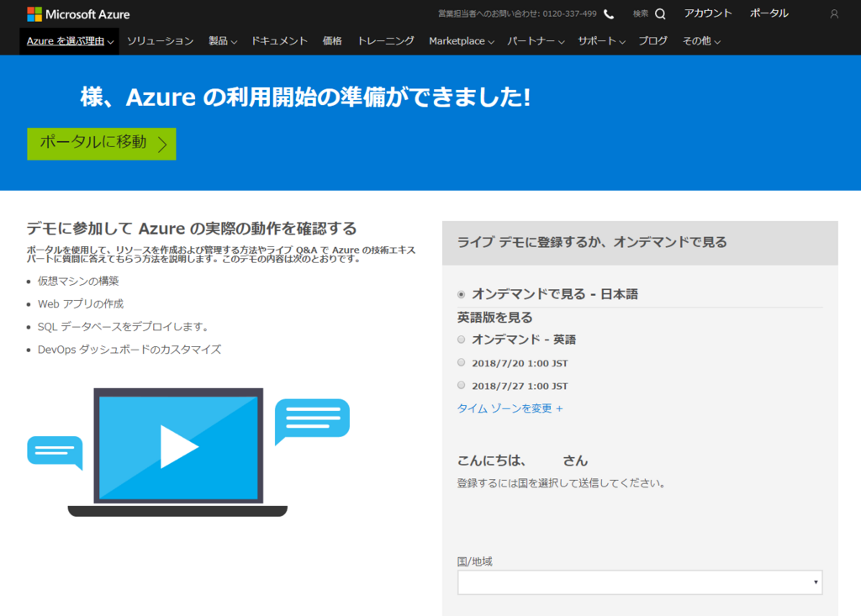Expand the Marketplace dropdown menu
The height and width of the screenshot is (616, 861).
462,41
